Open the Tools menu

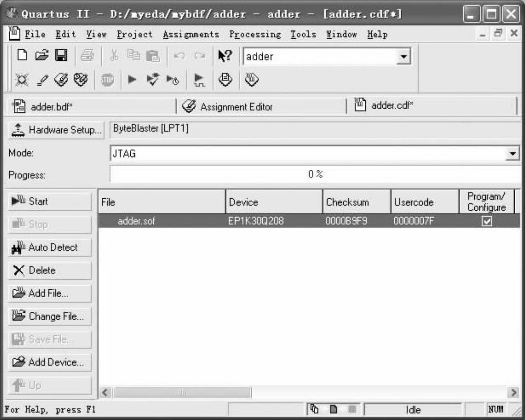(x=303, y=34)
